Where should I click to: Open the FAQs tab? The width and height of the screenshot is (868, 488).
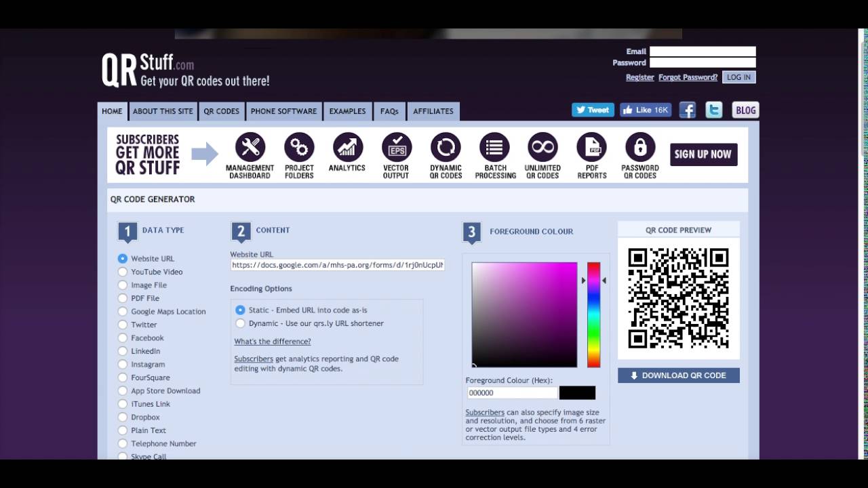click(x=389, y=111)
